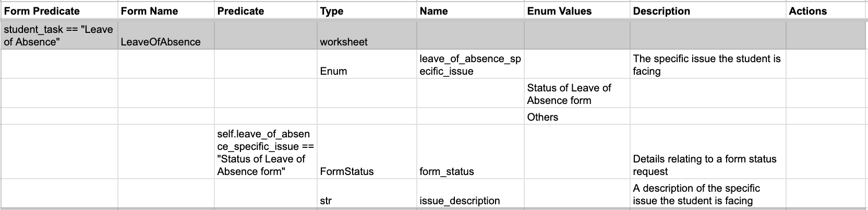Click the leave_of_absence_specific_issue name cell
Screen dimensions: 868x210
[469, 65]
